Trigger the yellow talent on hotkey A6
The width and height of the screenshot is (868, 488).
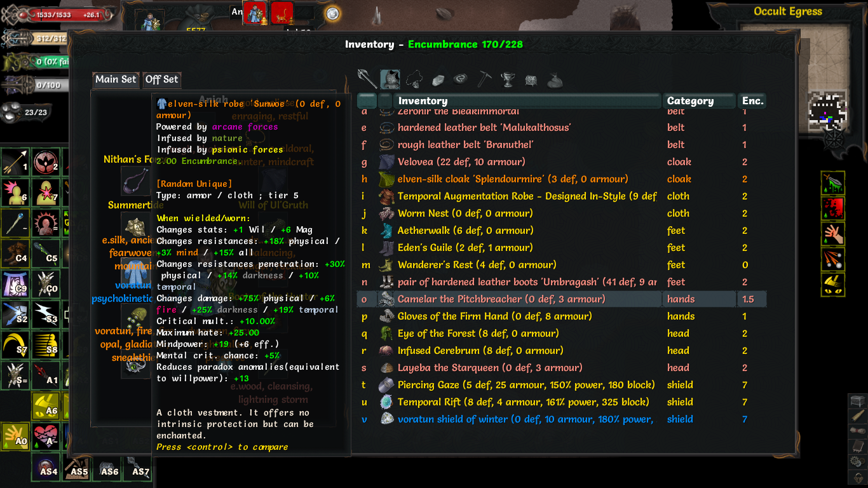(46, 406)
